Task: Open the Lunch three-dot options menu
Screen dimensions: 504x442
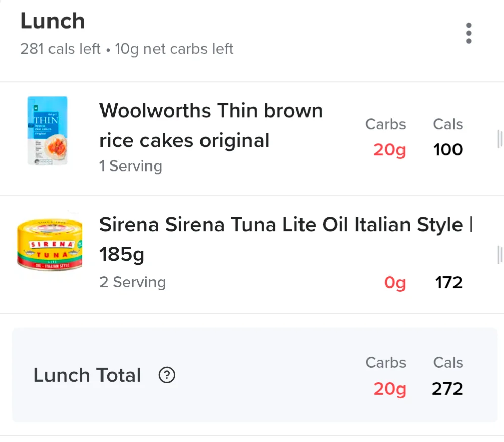Action: (468, 33)
